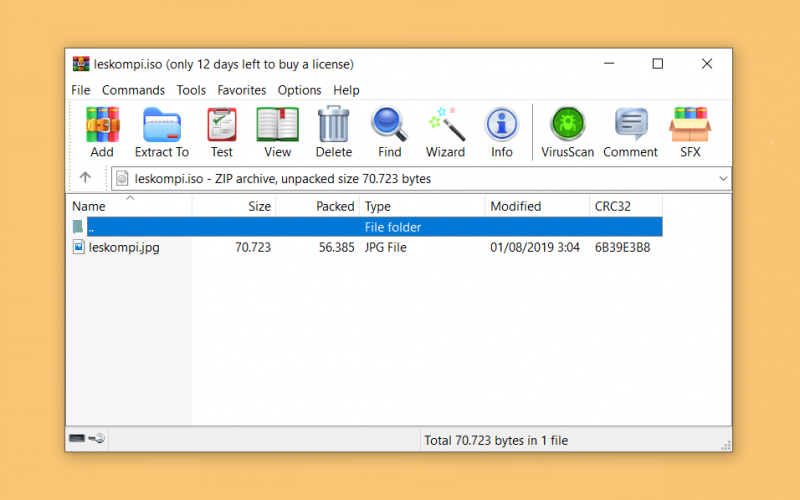Click the 70.723 size value
This screenshot has width=800, height=500.
[253, 247]
